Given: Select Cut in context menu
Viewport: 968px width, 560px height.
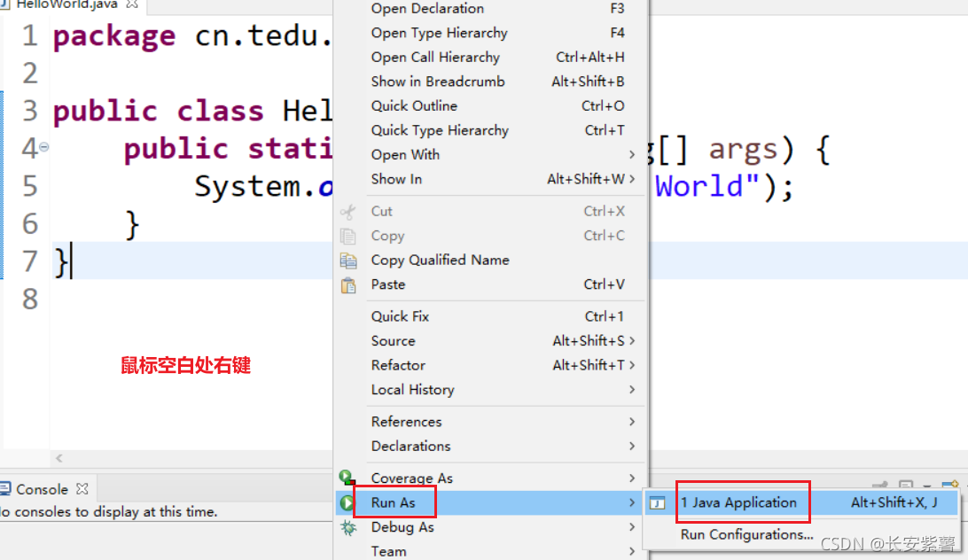Looking at the screenshot, I should click(x=491, y=211).
